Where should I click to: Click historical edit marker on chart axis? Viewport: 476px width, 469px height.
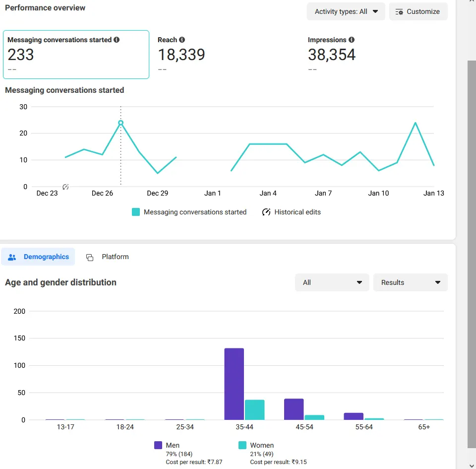point(65,187)
